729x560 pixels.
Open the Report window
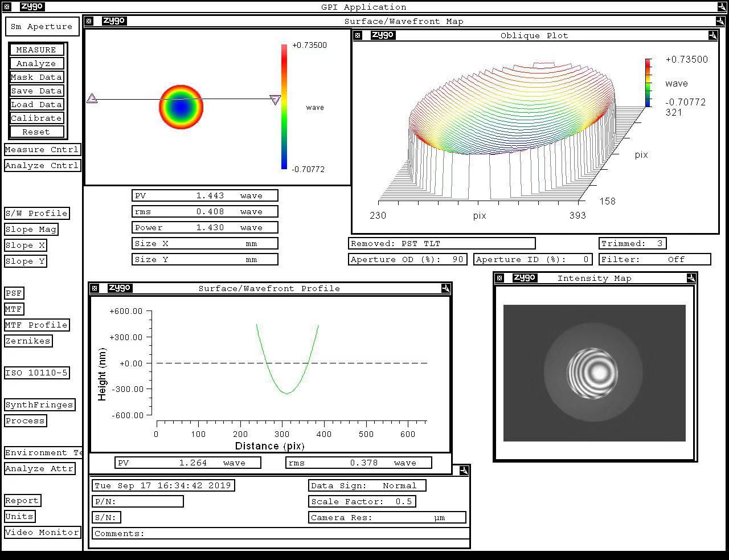[x=22, y=501]
